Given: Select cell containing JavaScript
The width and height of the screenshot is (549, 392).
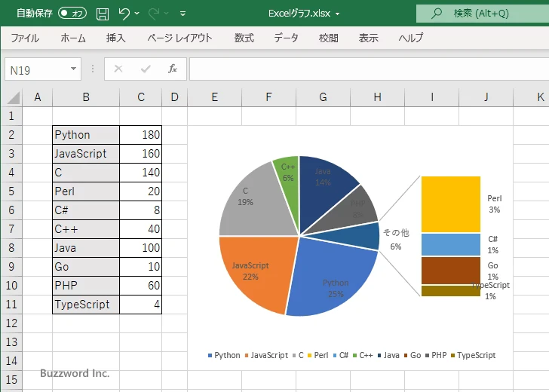Looking at the screenshot, I should click(86, 154).
